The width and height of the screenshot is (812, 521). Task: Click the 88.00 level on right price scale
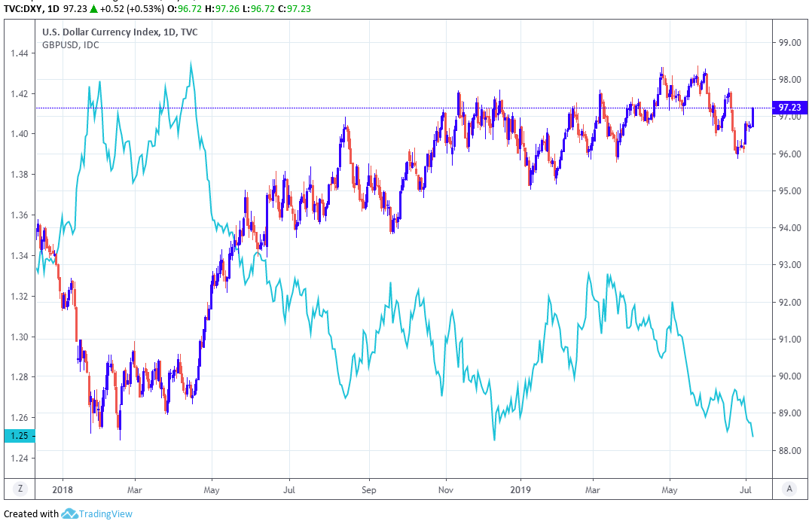pyautogui.click(x=788, y=450)
